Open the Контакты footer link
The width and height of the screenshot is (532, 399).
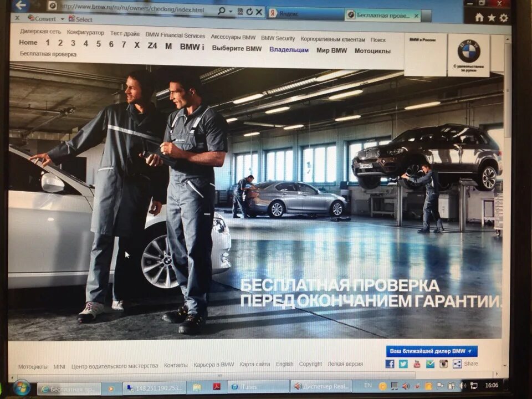pos(176,365)
